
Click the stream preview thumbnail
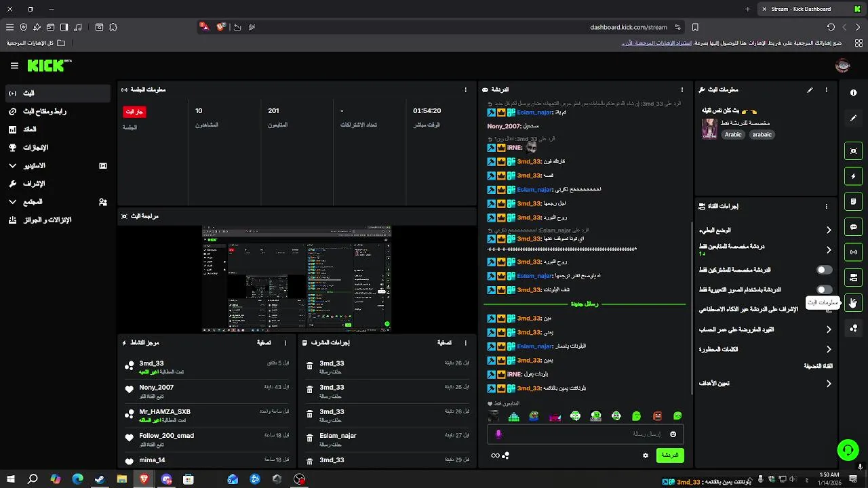pyautogui.click(x=297, y=279)
